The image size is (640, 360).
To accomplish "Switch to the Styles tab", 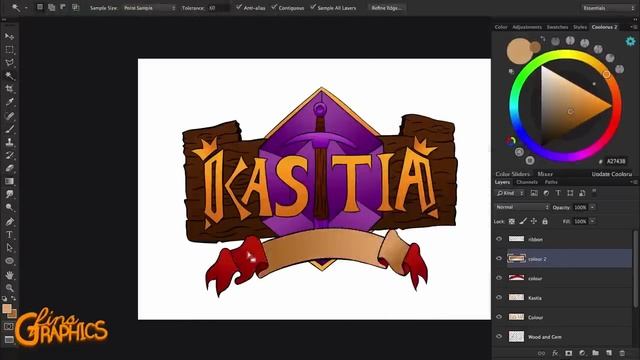I will [580, 27].
